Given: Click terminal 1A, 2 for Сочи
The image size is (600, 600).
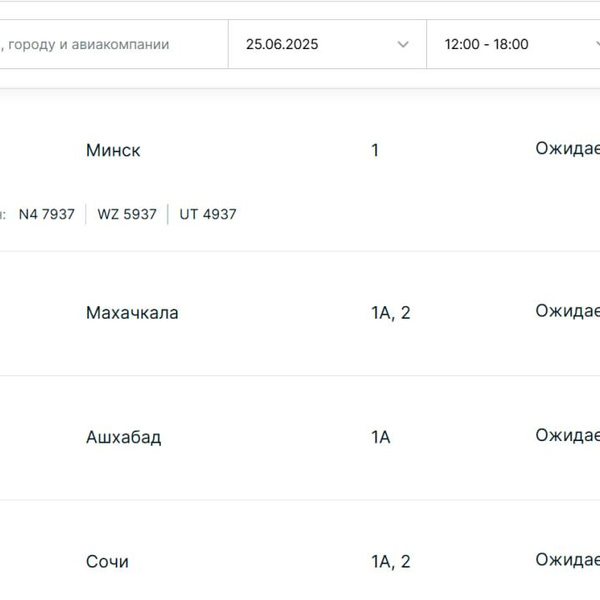Looking at the screenshot, I should [390, 562].
